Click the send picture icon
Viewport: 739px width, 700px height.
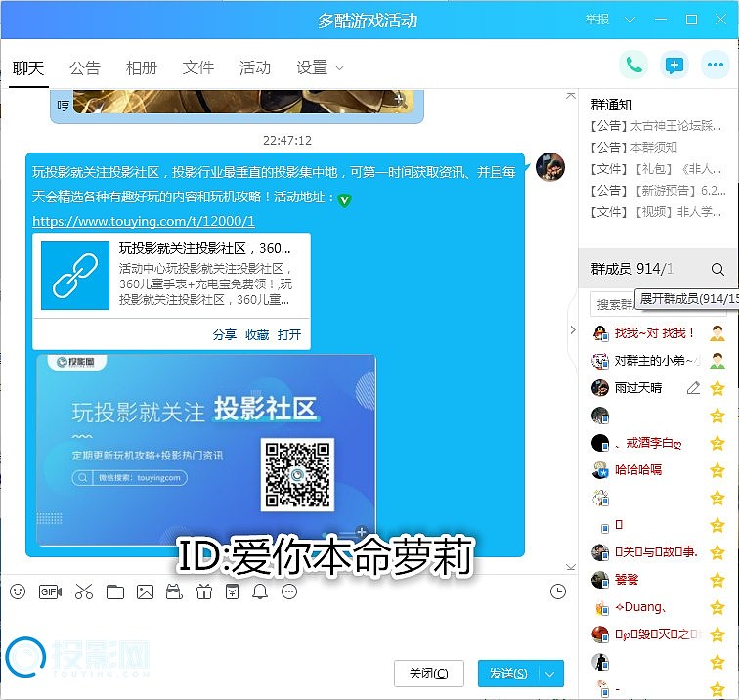coord(145,591)
